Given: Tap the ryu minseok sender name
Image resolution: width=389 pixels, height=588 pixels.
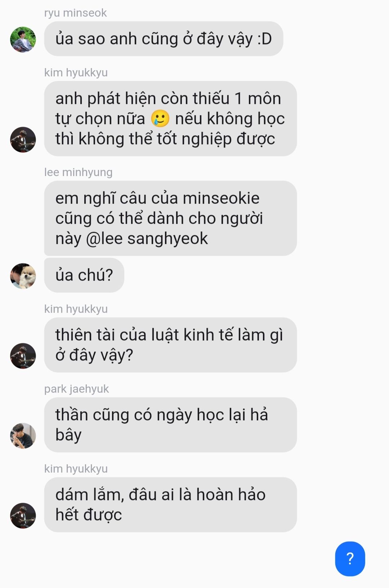Looking at the screenshot, I should (x=76, y=13).
